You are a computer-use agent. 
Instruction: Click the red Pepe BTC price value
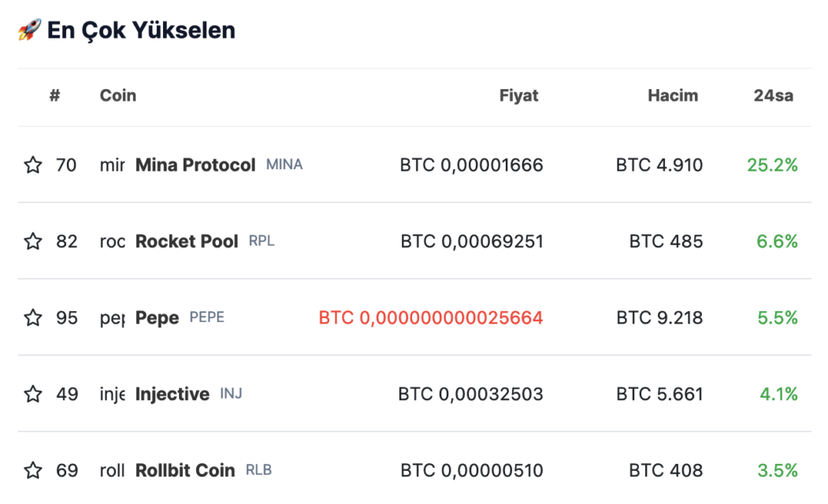(x=431, y=317)
